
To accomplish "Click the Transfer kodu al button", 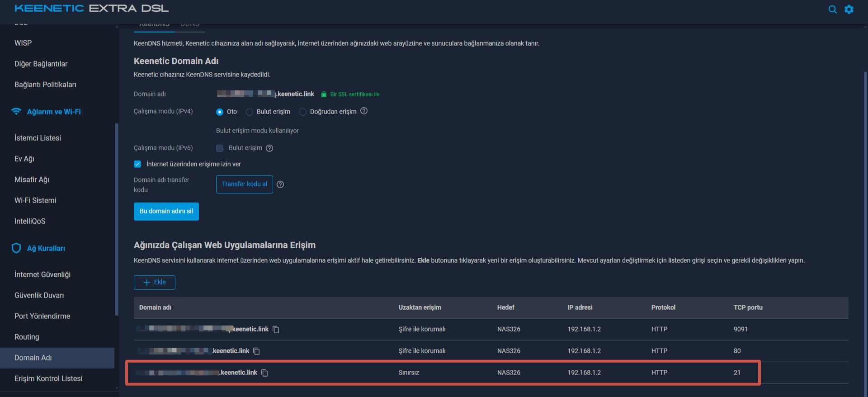I will click(245, 184).
